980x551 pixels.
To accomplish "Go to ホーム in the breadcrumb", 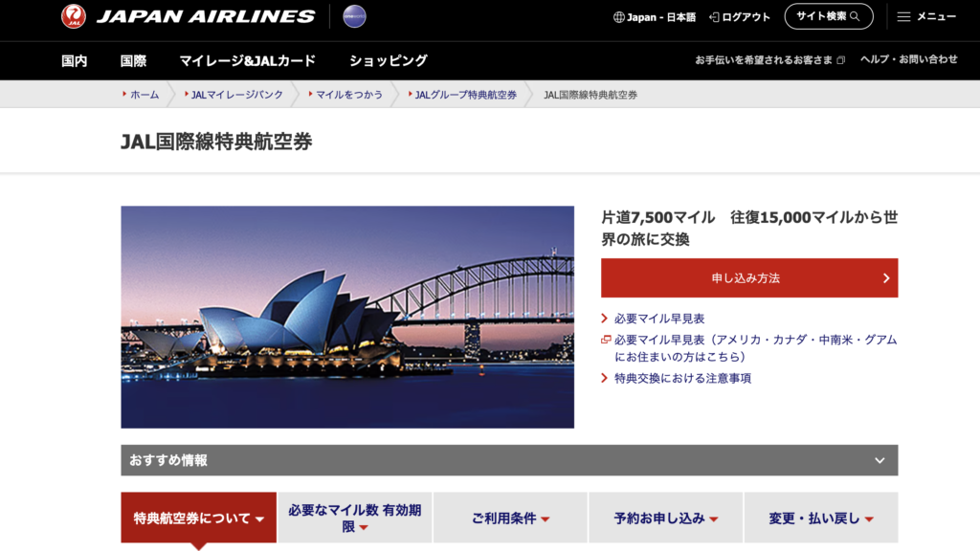I will [145, 95].
